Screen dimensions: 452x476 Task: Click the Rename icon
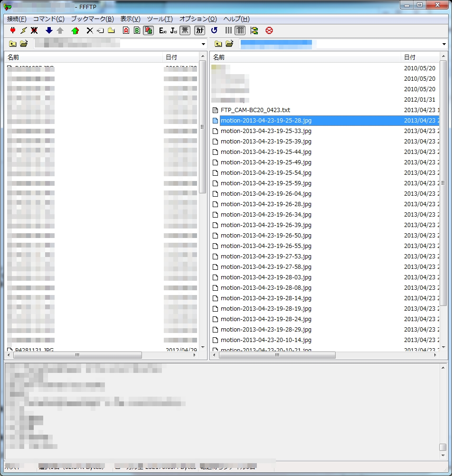pyautogui.click(x=100, y=30)
